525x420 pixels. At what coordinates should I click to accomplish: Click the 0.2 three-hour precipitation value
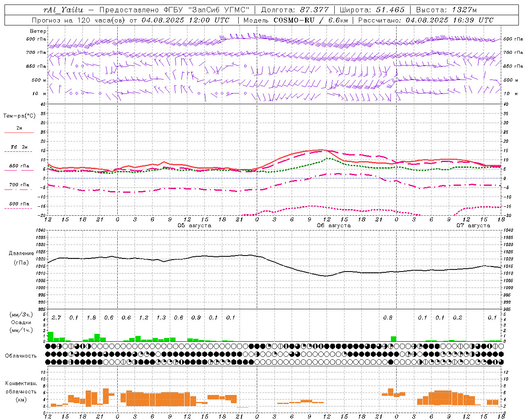(x=457, y=318)
